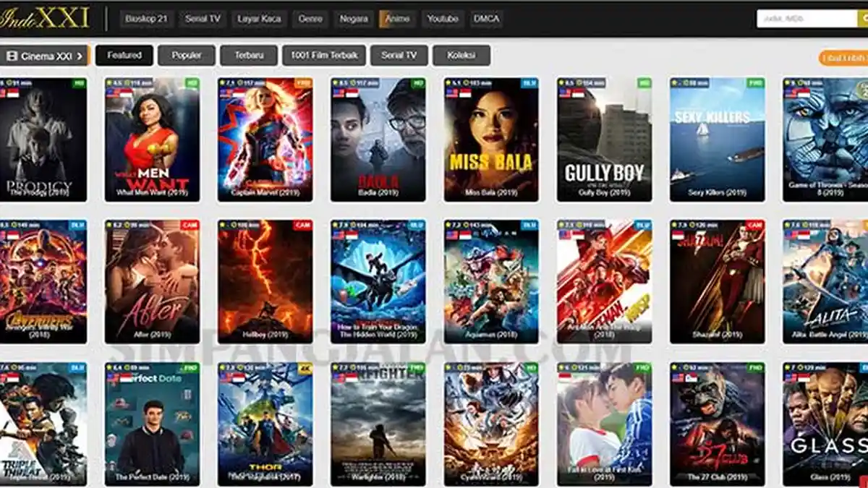Click the title link 'The 27 Club (2019)'
Screen dimensions: 868x488
tap(717, 478)
